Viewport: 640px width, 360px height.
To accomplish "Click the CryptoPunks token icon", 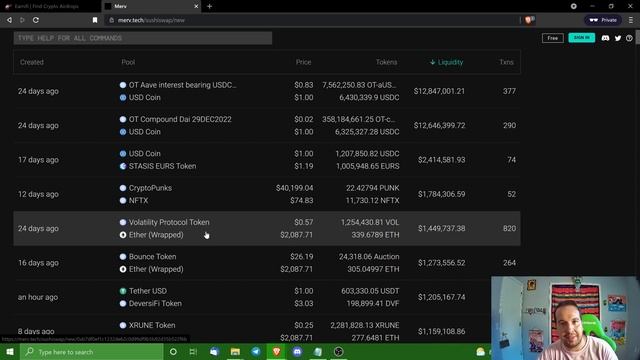I will point(123,188).
